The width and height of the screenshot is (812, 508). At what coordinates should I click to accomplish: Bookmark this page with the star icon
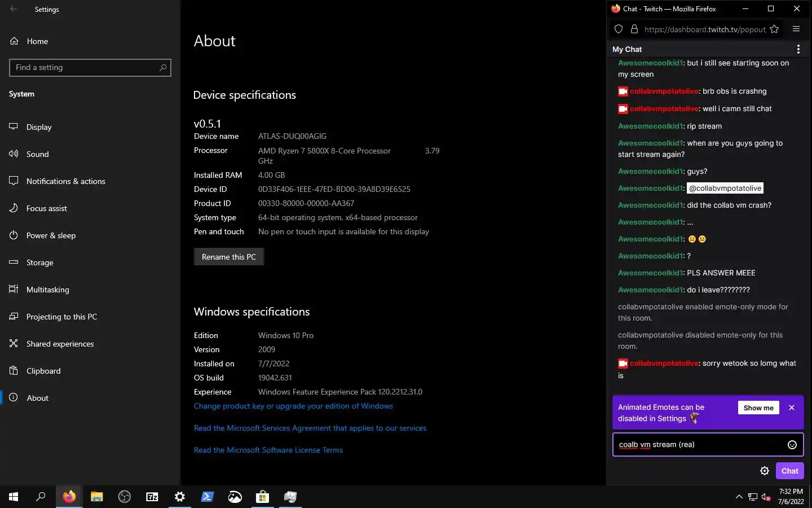pos(774,29)
